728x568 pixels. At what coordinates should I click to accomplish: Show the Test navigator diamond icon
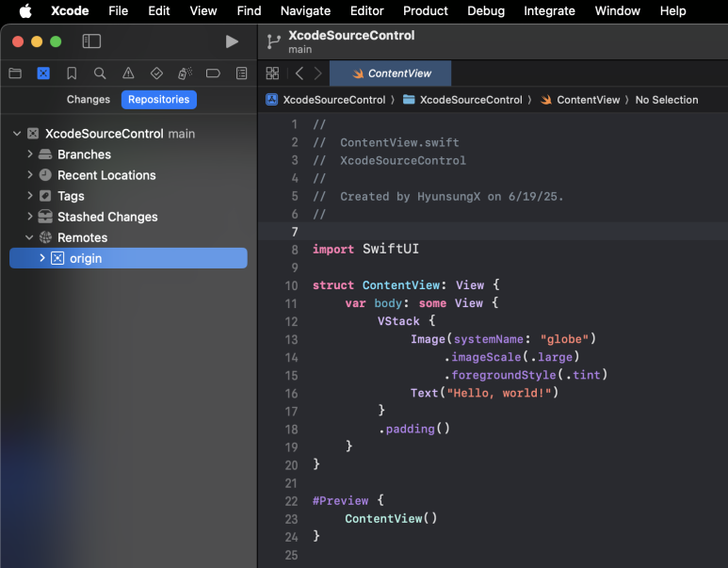(x=156, y=73)
